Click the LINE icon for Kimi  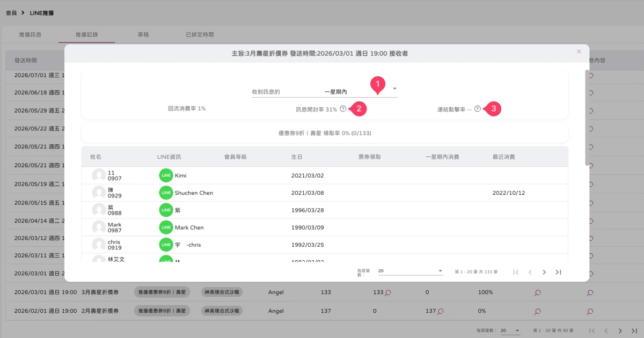click(166, 175)
